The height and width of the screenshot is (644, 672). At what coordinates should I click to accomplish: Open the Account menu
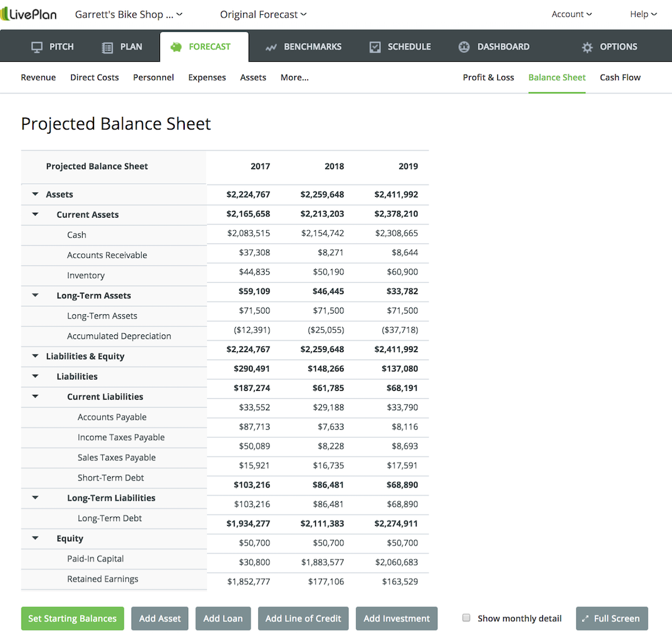click(571, 14)
